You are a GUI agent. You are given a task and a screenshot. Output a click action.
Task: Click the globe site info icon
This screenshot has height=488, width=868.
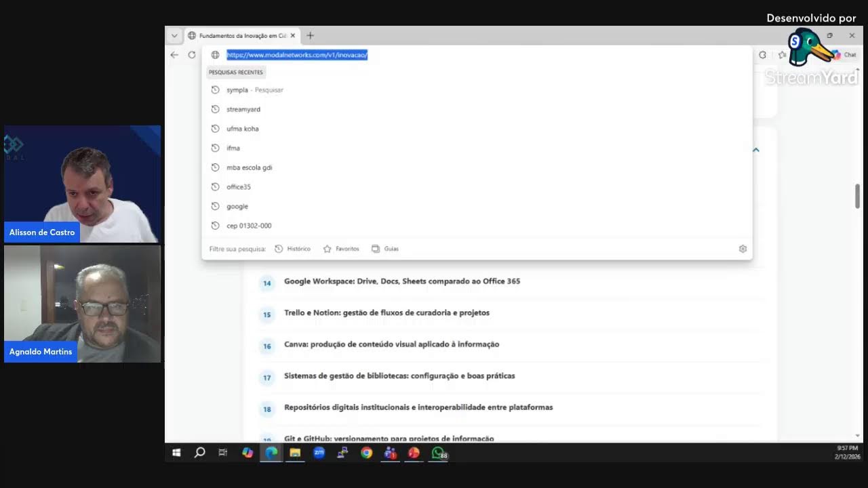click(x=215, y=55)
